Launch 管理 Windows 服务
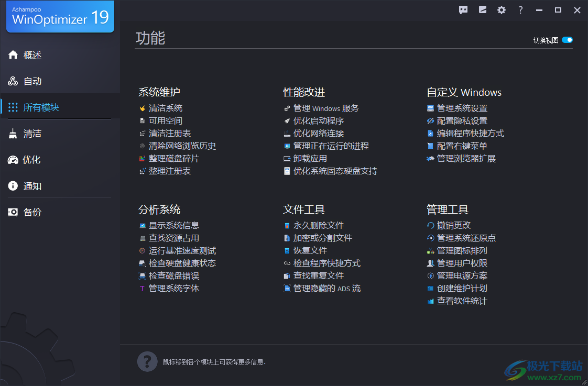Screen dimensions: 588x386 (325, 108)
